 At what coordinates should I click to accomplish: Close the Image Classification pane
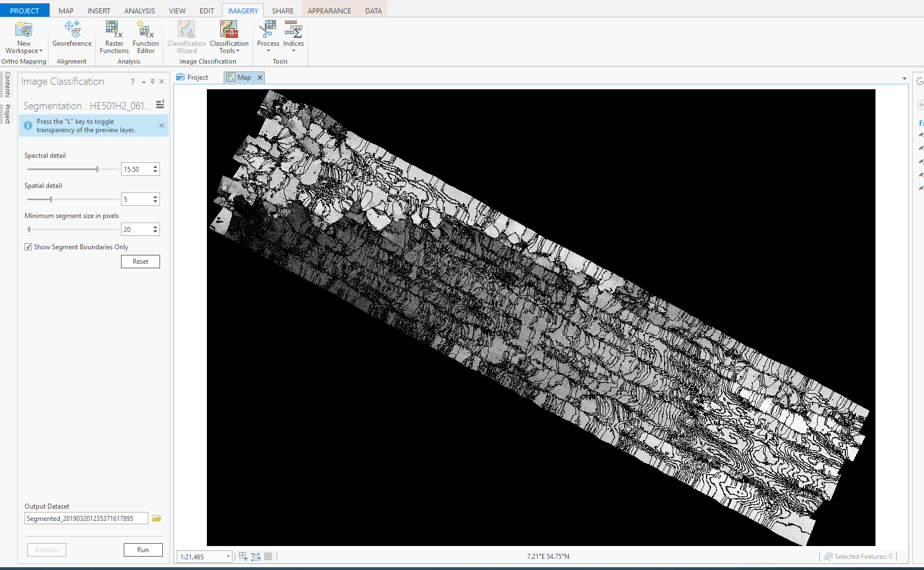coord(162,81)
